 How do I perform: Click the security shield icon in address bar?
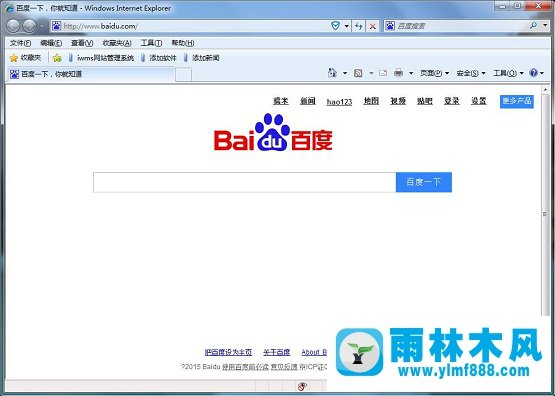[335, 26]
